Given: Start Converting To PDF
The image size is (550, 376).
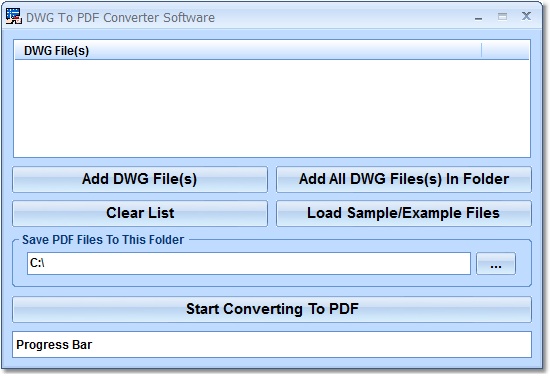Looking at the screenshot, I should coord(272,309).
